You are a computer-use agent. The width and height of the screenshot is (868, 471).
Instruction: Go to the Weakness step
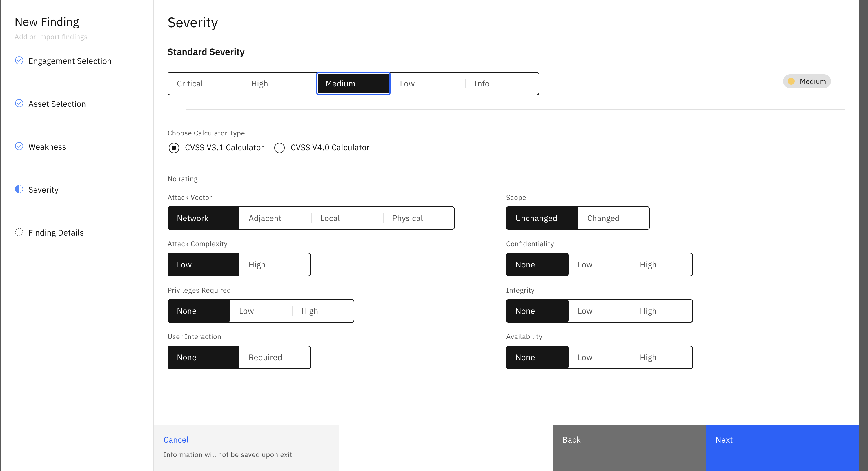point(47,147)
